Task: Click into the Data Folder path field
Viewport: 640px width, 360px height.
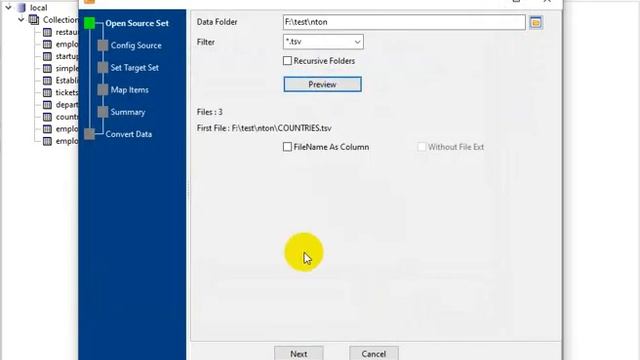Action: (404, 22)
